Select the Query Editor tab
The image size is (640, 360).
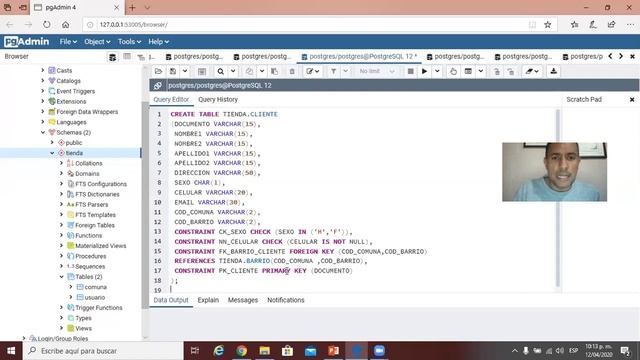point(171,100)
